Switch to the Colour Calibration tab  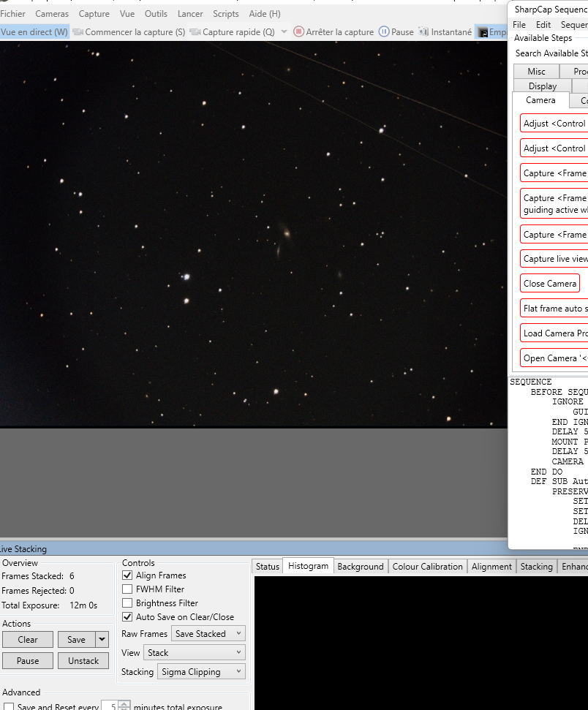[x=427, y=567]
